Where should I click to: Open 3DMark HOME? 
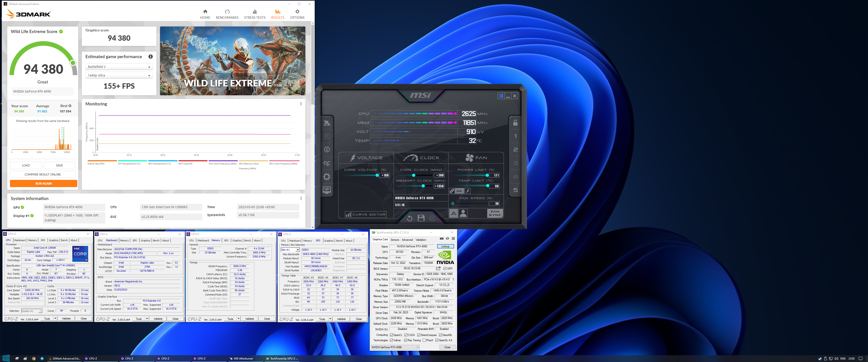click(x=205, y=14)
